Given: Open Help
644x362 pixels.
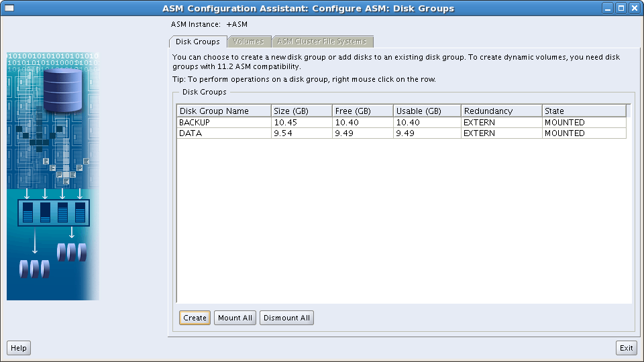Looking at the screenshot, I should pyautogui.click(x=19, y=348).
